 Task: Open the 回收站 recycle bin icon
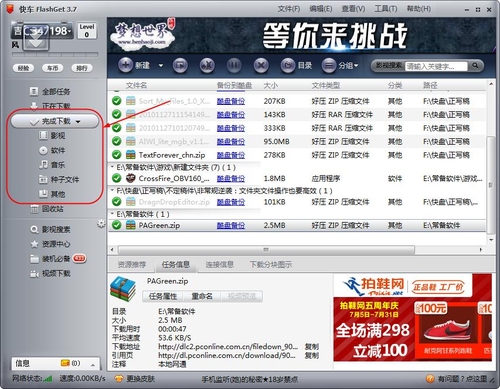(x=34, y=209)
